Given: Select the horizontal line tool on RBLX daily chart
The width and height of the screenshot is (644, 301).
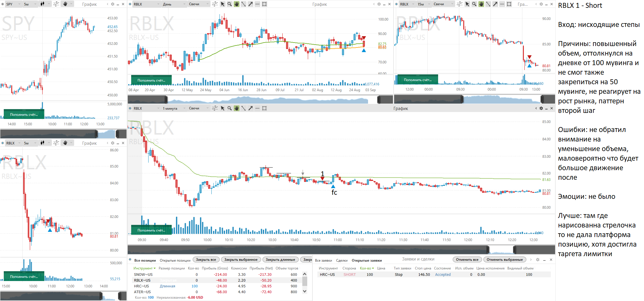Looking at the screenshot, I should click(x=257, y=4).
